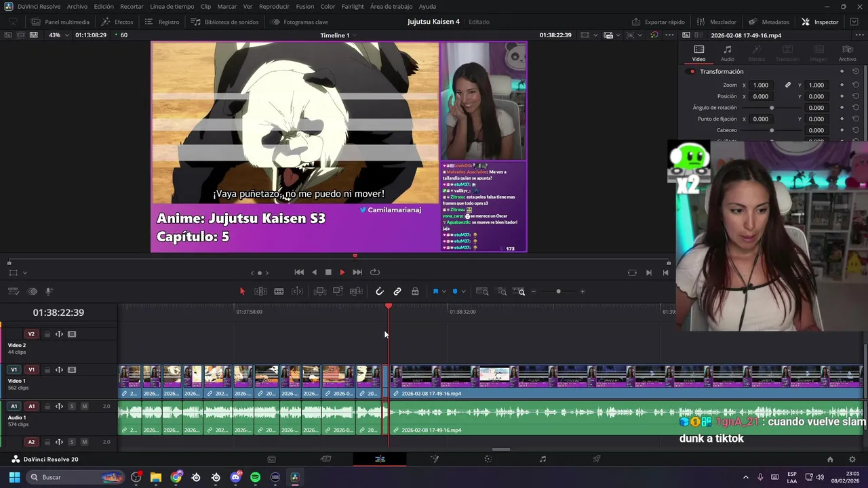Open Spotify from the Windows taskbar
The image size is (868, 488).
point(255,477)
